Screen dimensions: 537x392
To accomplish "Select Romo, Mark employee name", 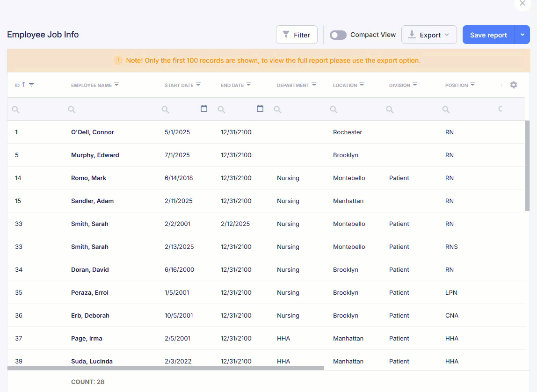I will pyautogui.click(x=88, y=178).
